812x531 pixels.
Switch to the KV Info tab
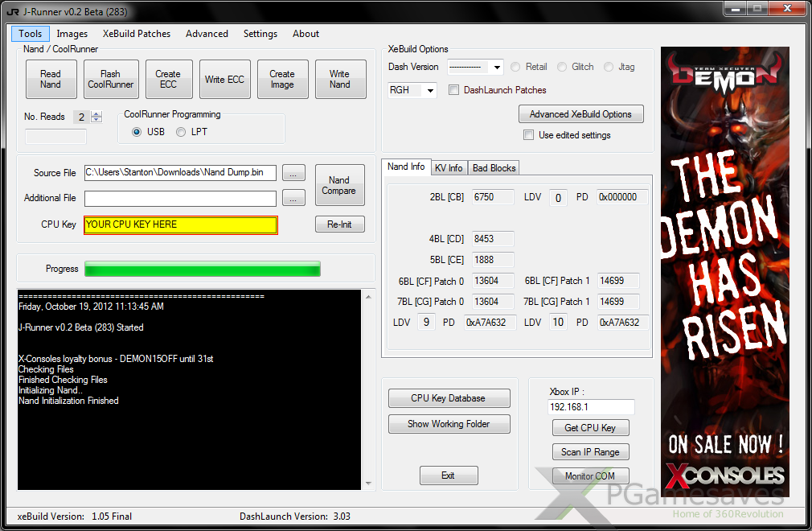(x=448, y=167)
